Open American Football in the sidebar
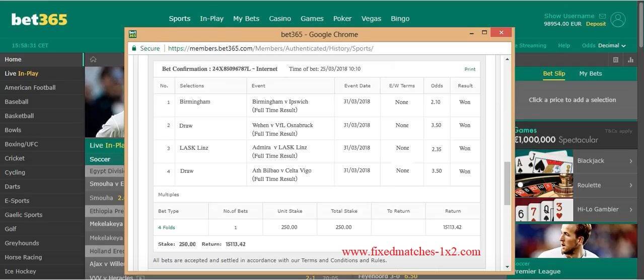The height and width of the screenshot is (280, 644). [42, 87]
